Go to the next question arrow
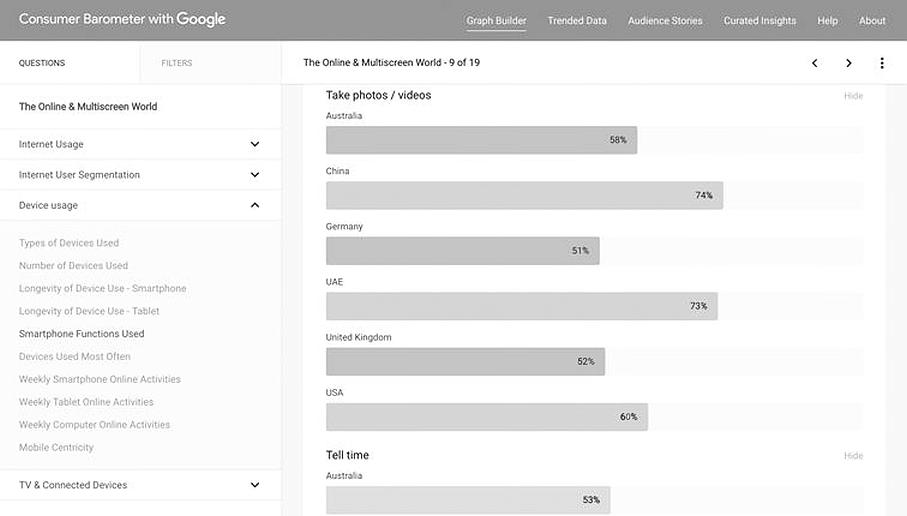 tap(848, 63)
